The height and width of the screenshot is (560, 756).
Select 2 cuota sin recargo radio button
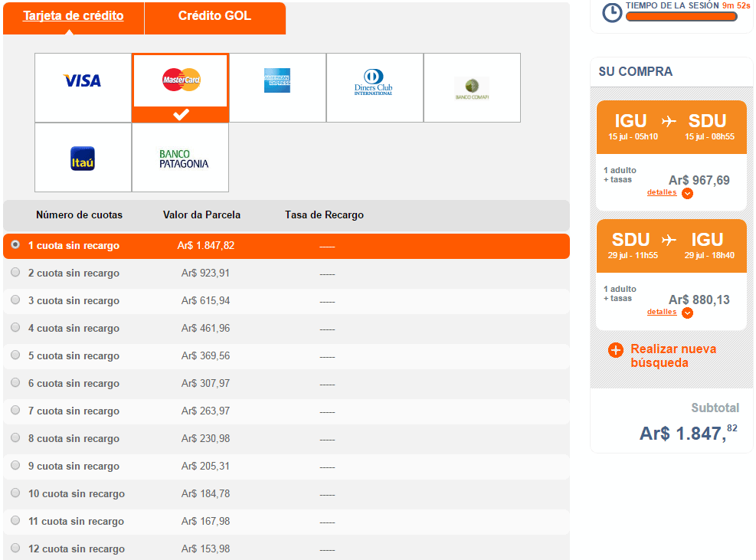tap(15, 272)
